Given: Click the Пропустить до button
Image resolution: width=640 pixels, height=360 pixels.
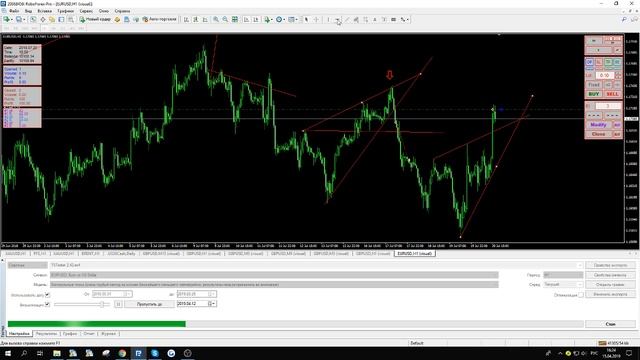Looking at the screenshot, I should click(x=149, y=304).
